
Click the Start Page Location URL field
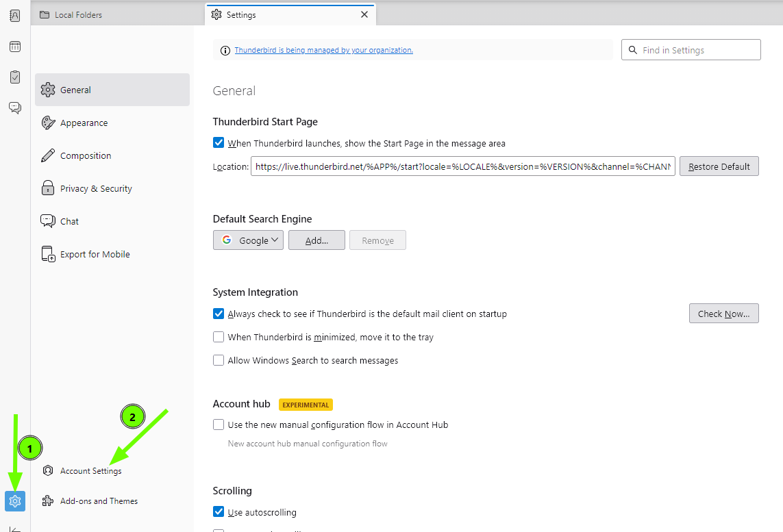[x=463, y=166]
